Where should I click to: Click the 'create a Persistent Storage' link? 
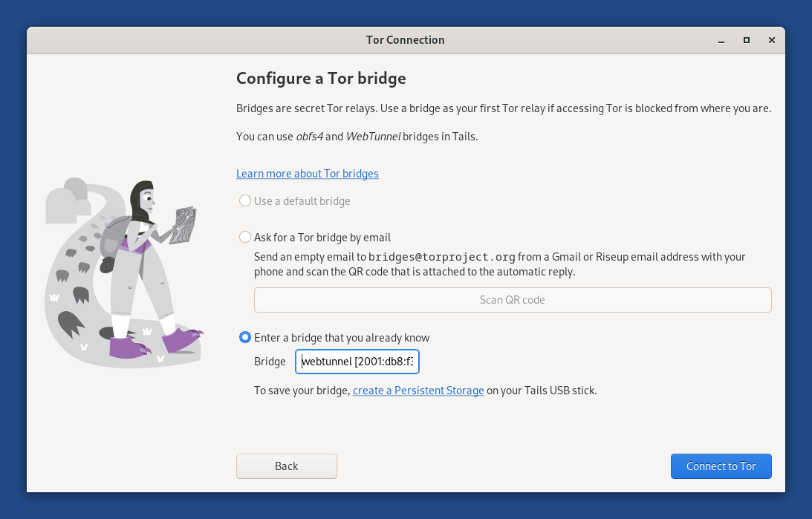pyautogui.click(x=418, y=390)
